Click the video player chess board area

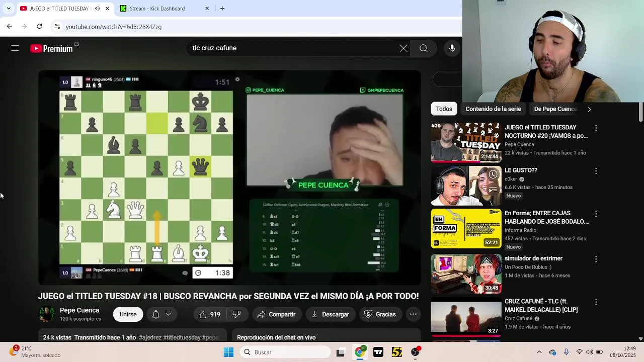[146, 177]
